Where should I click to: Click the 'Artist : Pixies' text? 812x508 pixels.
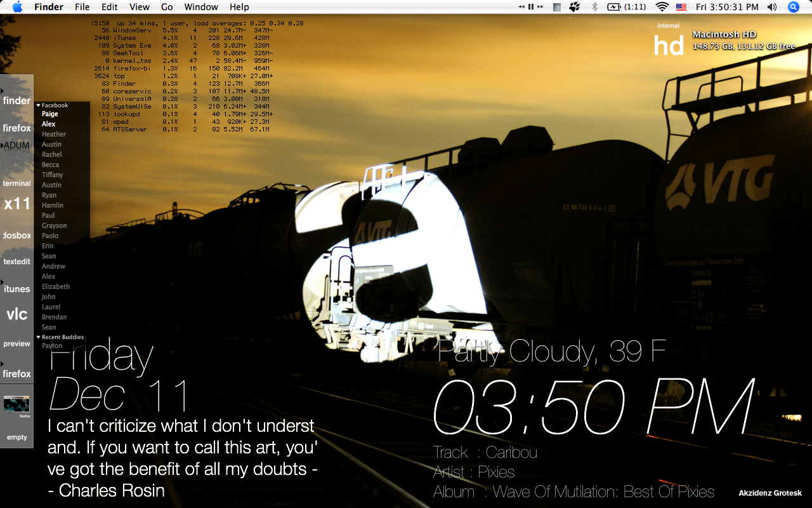point(474,472)
